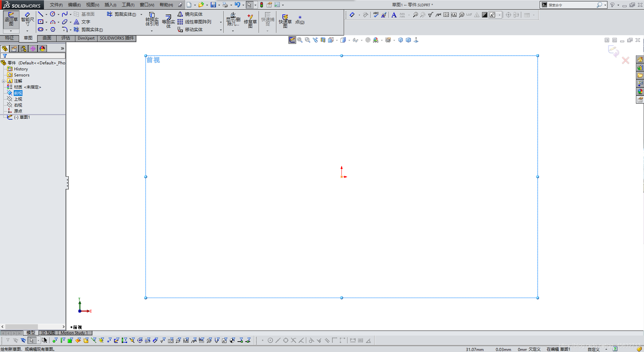Select the Ellipse sketch tool
Viewport: 644px width, 352px height.
click(x=65, y=22)
